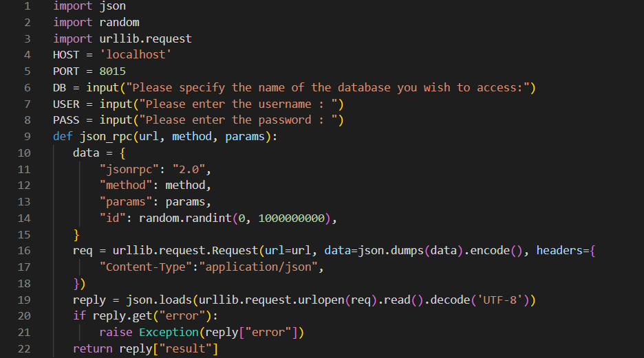644x358 pixels.
Task: Click the "method" dictionary key
Action: 126,186
